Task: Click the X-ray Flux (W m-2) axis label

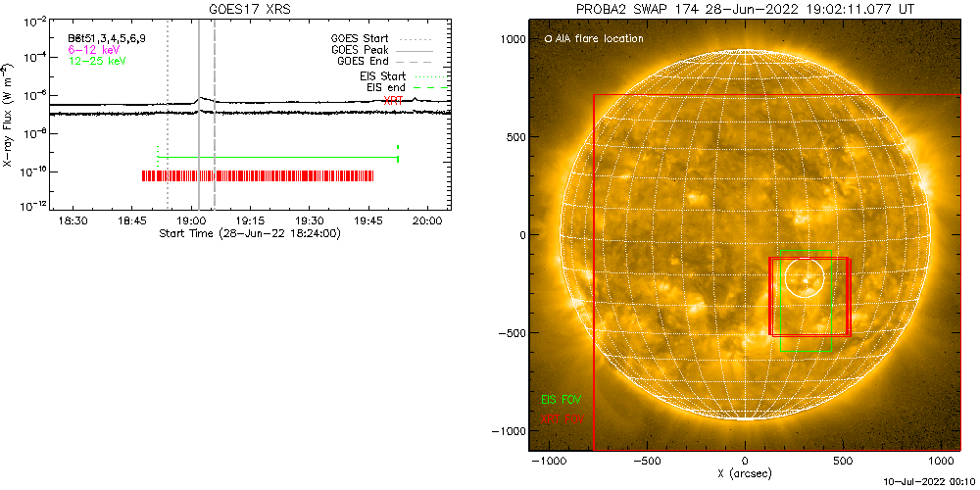Action: coord(7,114)
